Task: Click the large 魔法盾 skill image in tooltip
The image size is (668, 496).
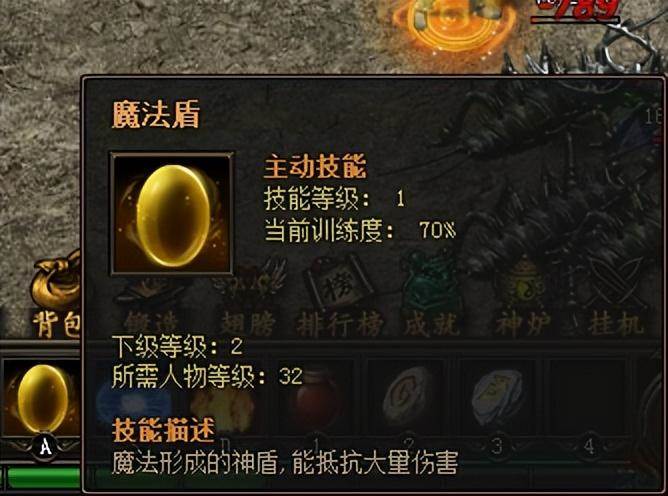Action: [172, 213]
